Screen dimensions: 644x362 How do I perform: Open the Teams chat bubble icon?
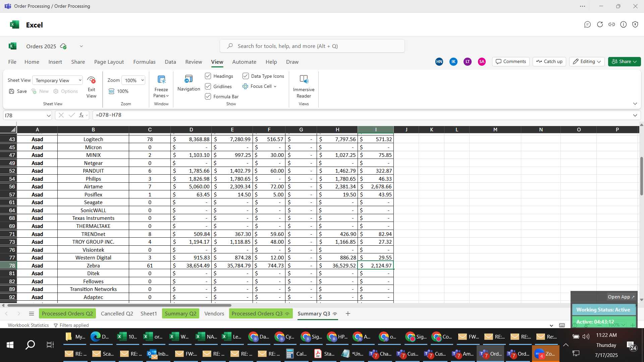587,24
